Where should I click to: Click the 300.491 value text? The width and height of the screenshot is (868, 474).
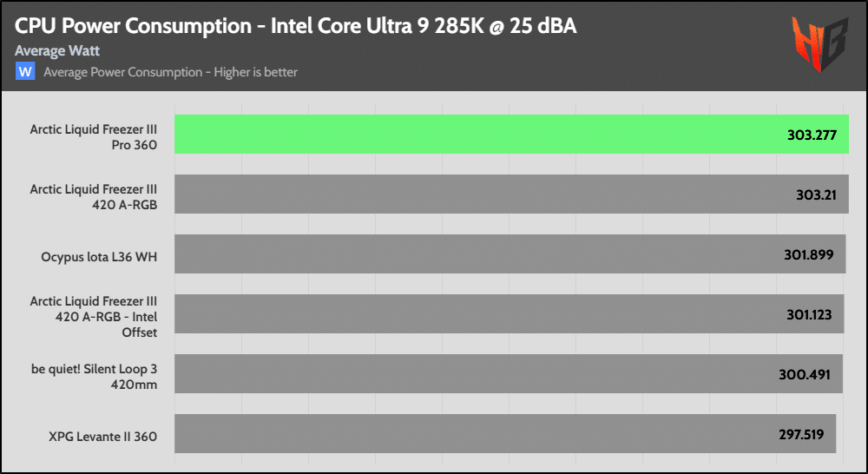click(x=805, y=375)
